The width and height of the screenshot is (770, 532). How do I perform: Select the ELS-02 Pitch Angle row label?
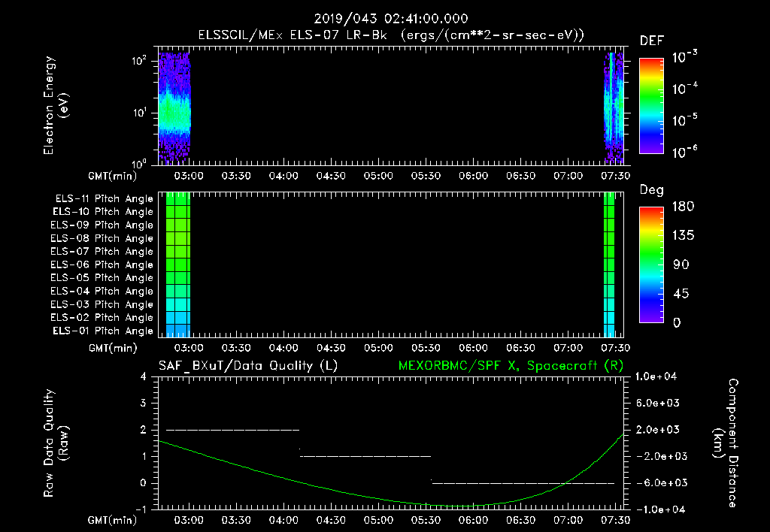(x=102, y=318)
